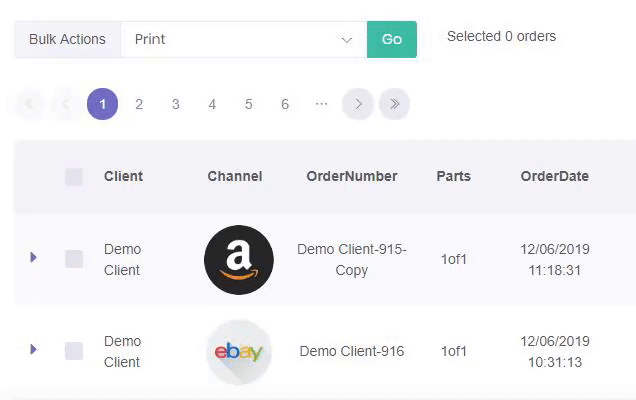Go to the next page arrow

coord(358,104)
